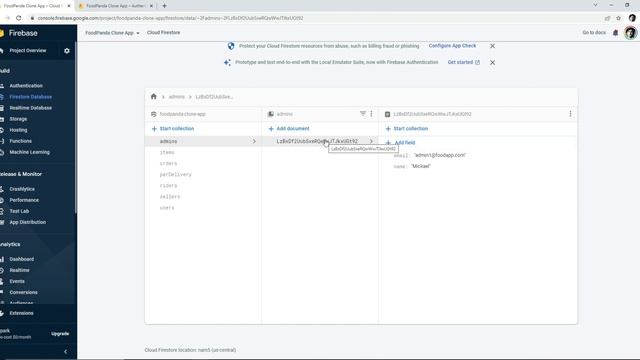The height and width of the screenshot is (360, 640).
Task: Open a new browser tab
Action: pos(164,6)
